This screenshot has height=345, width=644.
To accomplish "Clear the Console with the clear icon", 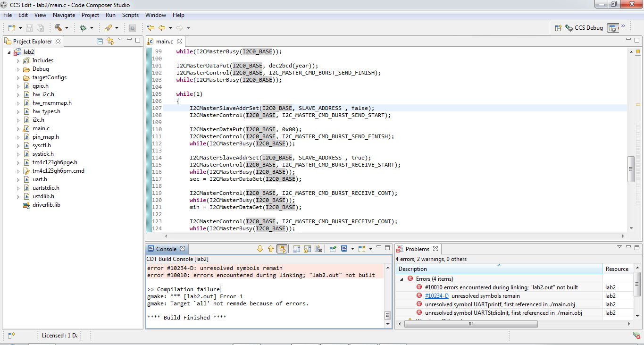I will [x=318, y=249].
